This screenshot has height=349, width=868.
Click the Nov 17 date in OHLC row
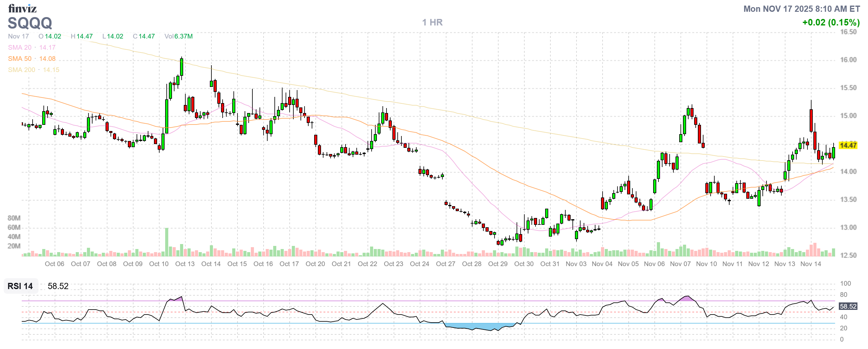[x=19, y=36]
